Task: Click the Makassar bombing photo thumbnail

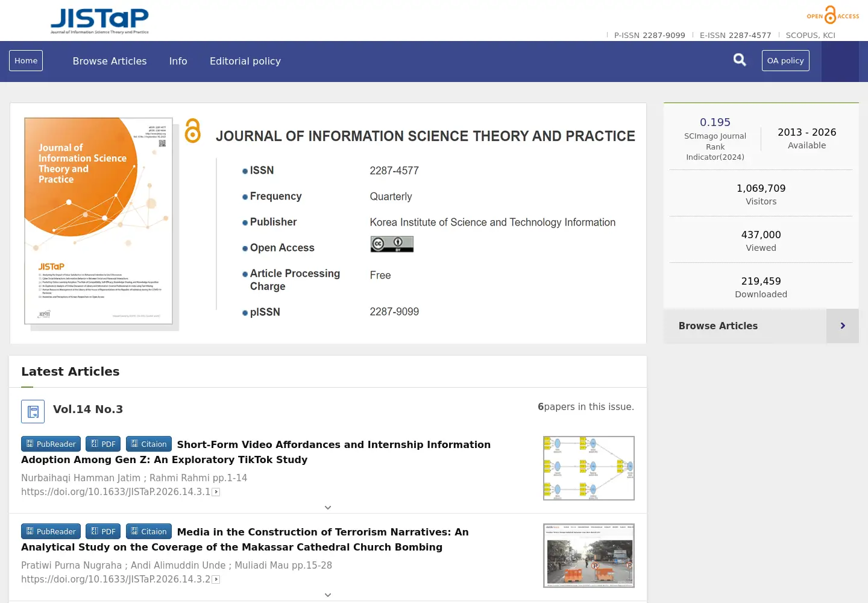Action: pyautogui.click(x=589, y=555)
